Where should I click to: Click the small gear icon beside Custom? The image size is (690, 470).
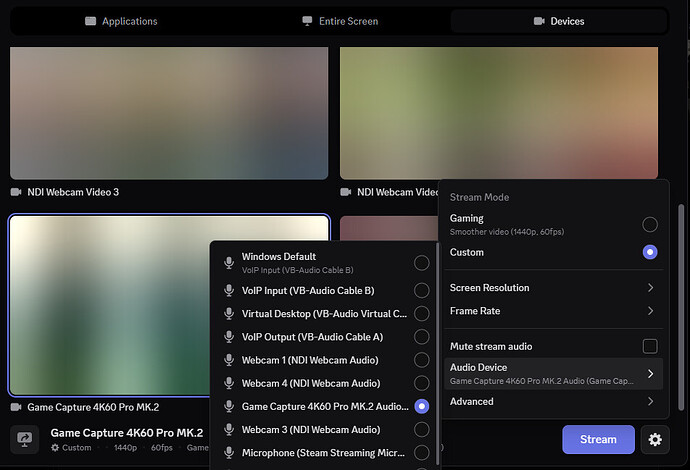[55, 448]
